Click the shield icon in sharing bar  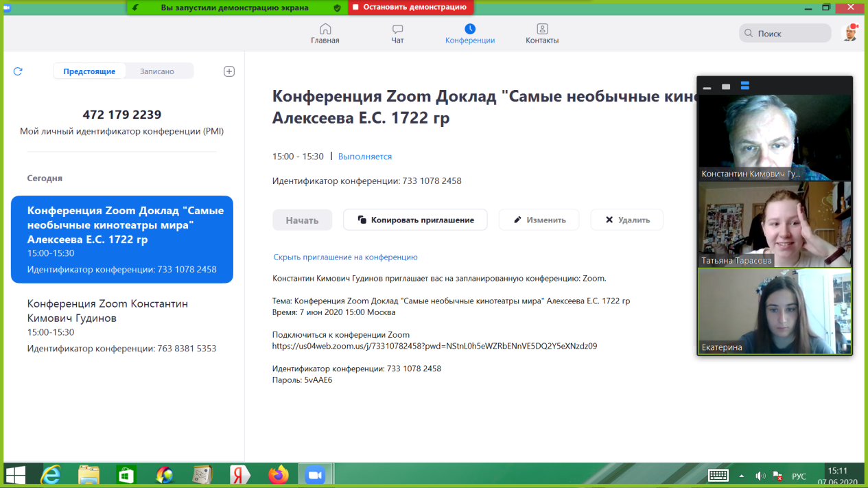337,8
